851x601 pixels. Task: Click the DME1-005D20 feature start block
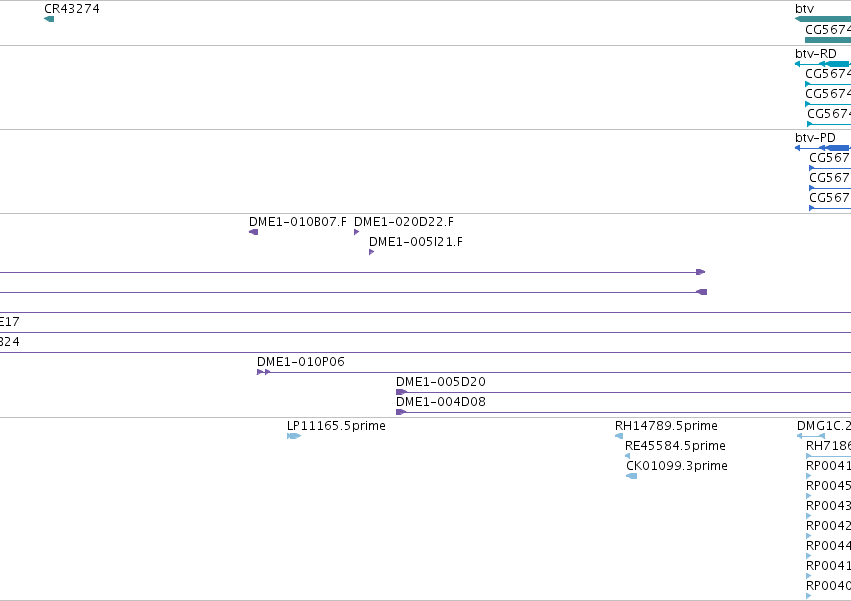tap(402, 392)
